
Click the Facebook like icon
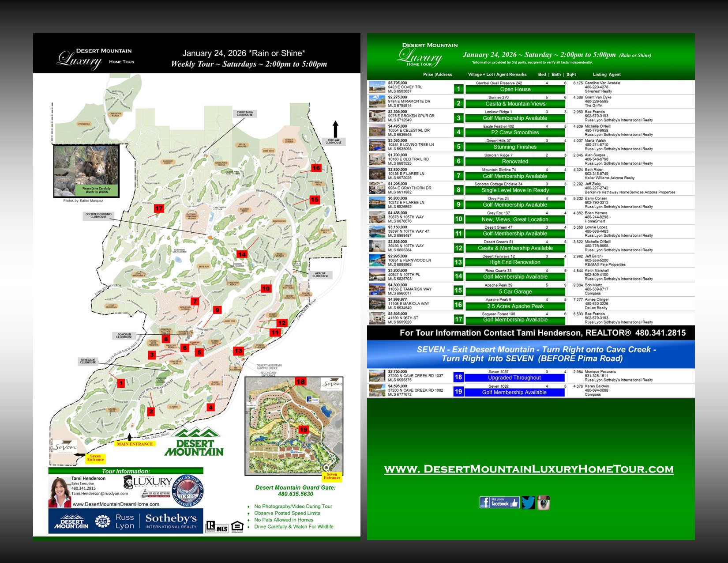tap(499, 503)
